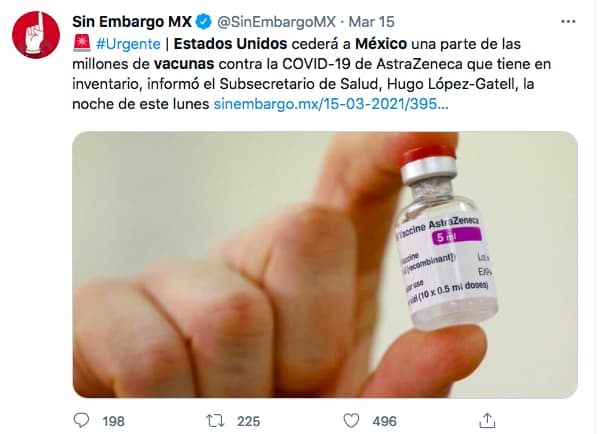Open the @SinEmbargoMX handle
The width and height of the screenshot is (616, 434).
[x=277, y=22]
